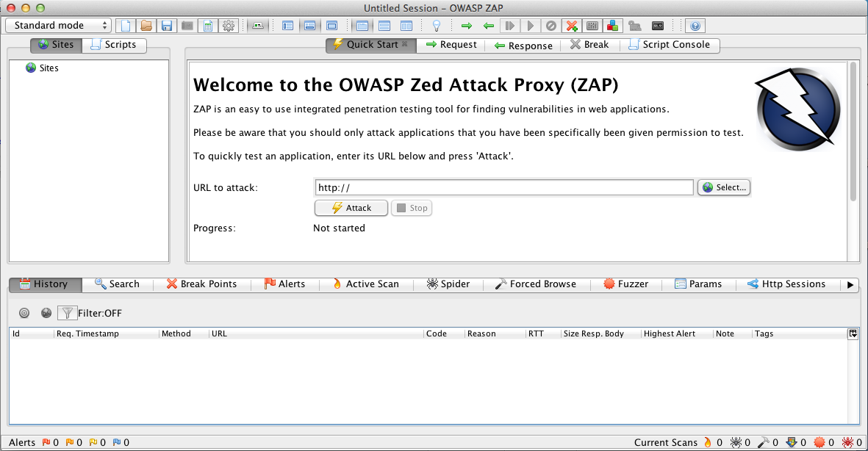This screenshot has height=451, width=868.
Task: Open the Params tab
Action: click(698, 284)
